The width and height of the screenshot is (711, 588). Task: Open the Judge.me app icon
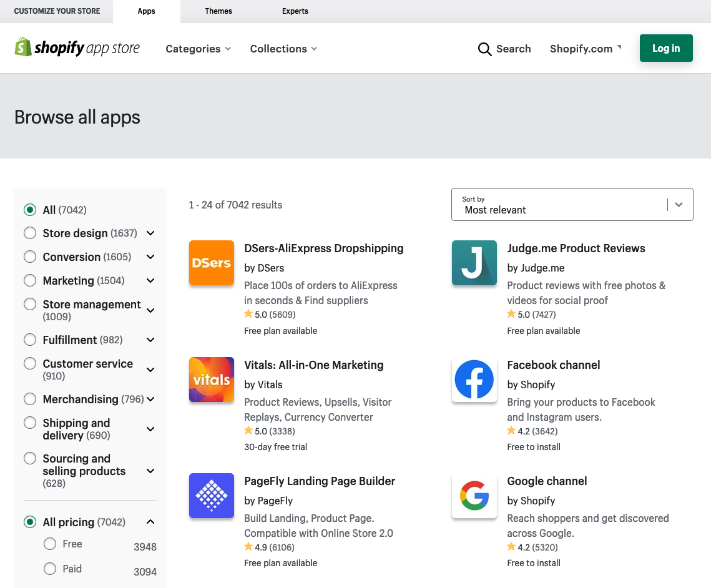coord(474,263)
